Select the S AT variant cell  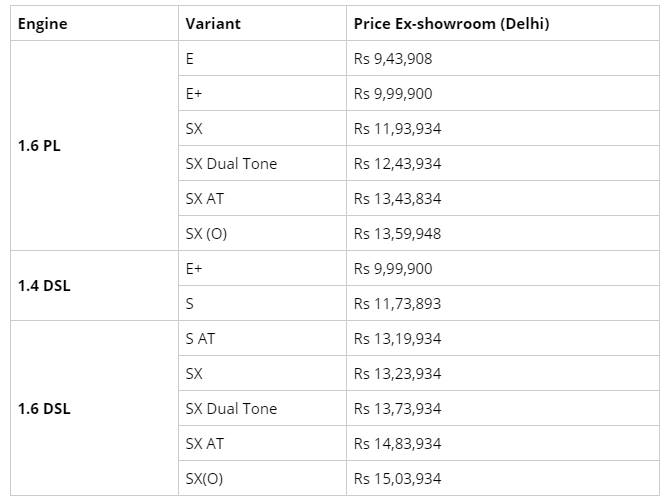click(x=200, y=338)
